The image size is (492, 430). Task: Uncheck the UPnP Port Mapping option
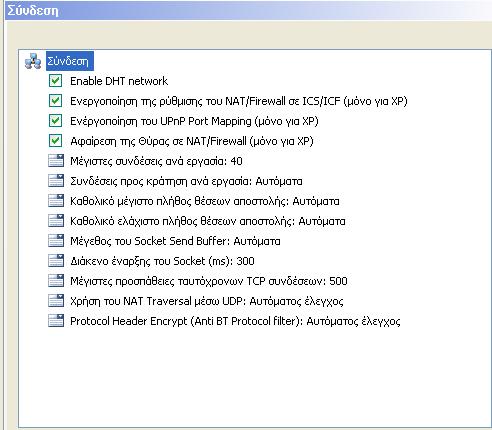55,121
